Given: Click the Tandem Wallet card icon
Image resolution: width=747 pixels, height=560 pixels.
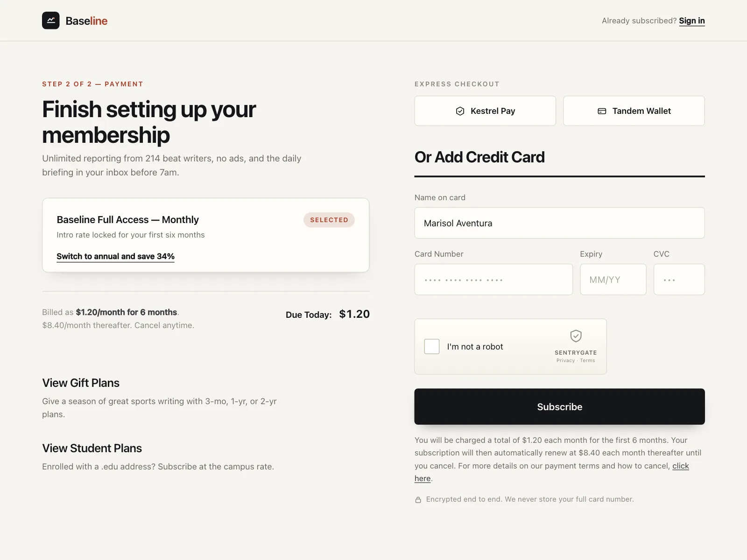Looking at the screenshot, I should (x=602, y=111).
